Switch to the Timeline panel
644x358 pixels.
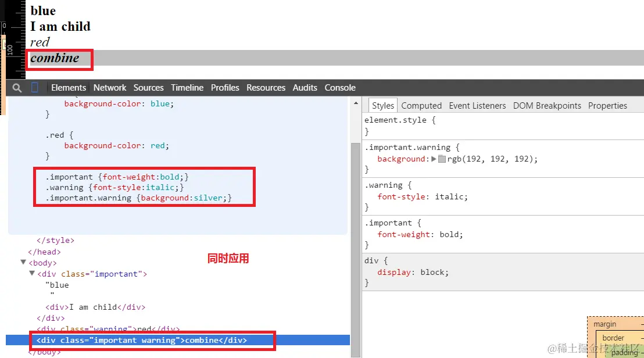point(187,87)
